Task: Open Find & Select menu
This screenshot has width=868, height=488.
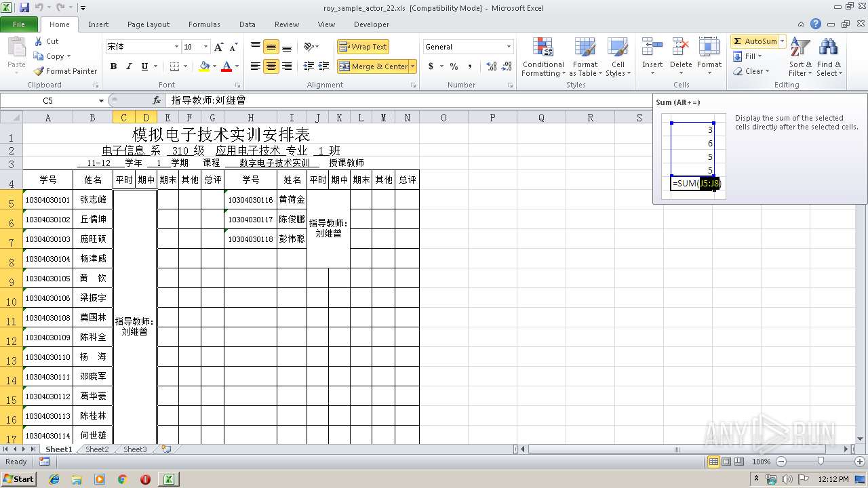Action: [x=829, y=58]
